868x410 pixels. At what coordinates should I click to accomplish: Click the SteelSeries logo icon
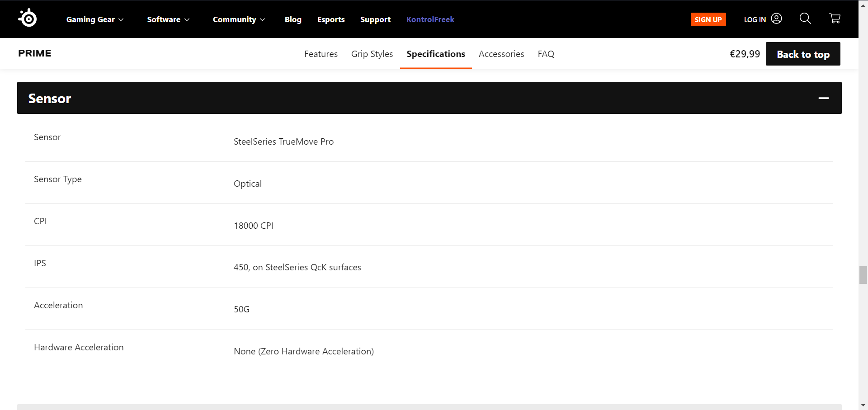point(28,18)
